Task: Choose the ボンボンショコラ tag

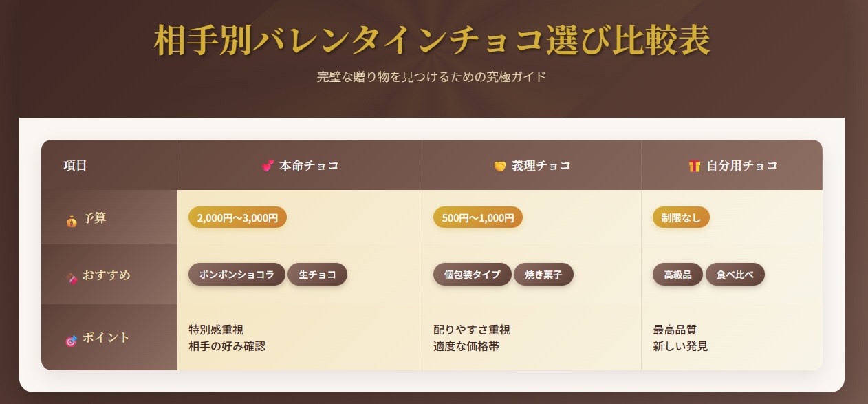Action: 237,274
